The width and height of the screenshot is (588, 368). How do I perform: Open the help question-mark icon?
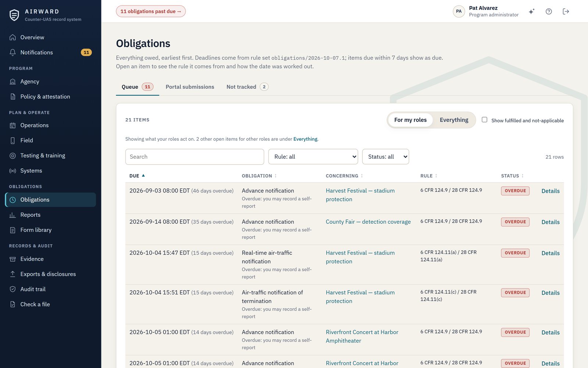coord(549,11)
